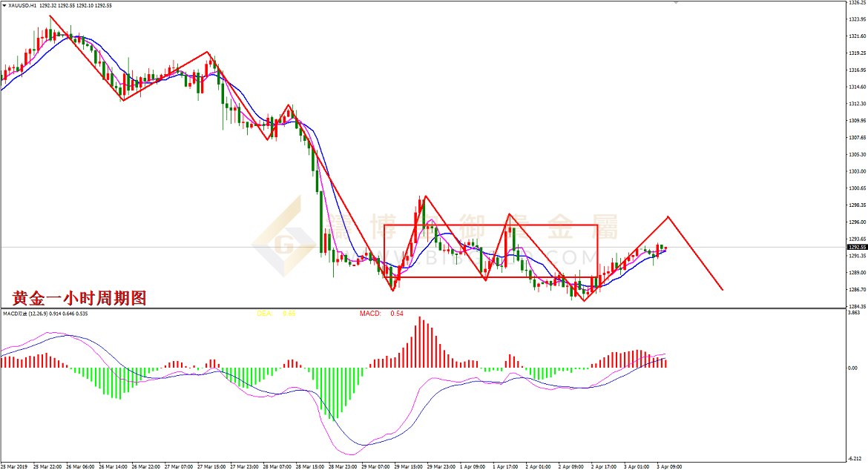Image resolution: width=868 pixels, height=470 pixels.
Task: Click price axis label 1323.95
Action: pyautogui.click(x=857, y=19)
